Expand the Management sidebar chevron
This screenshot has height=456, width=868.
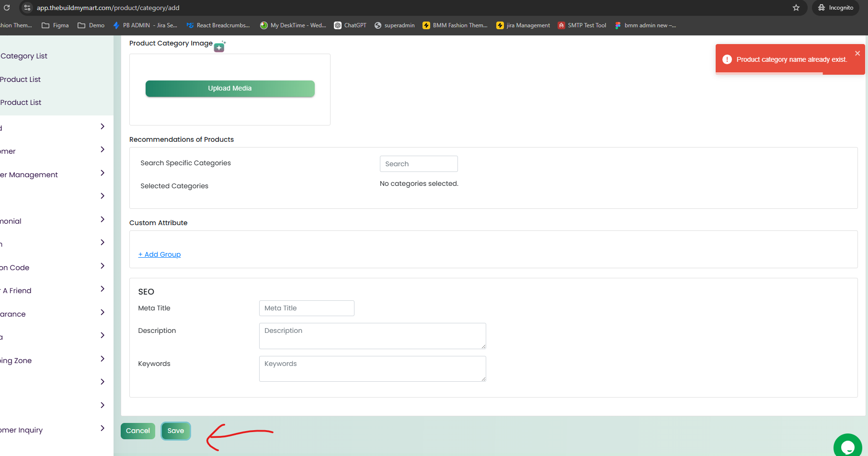point(103,173)
